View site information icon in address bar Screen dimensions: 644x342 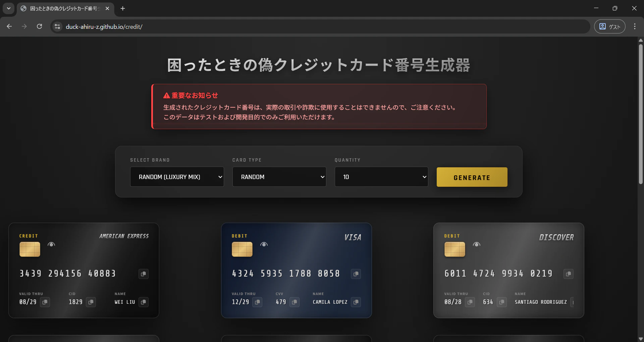pyautogui.click(x=57, y=26)
